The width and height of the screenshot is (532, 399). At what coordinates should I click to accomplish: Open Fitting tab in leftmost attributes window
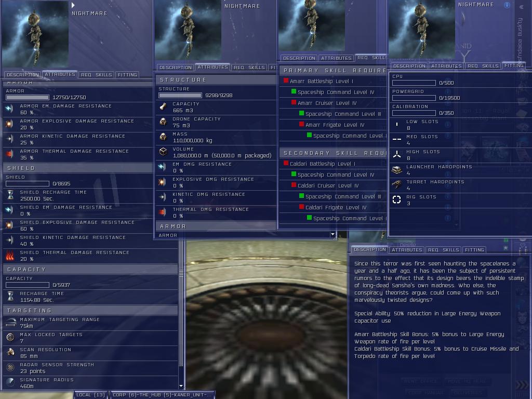pyautogui.click(x=127, y=75)
